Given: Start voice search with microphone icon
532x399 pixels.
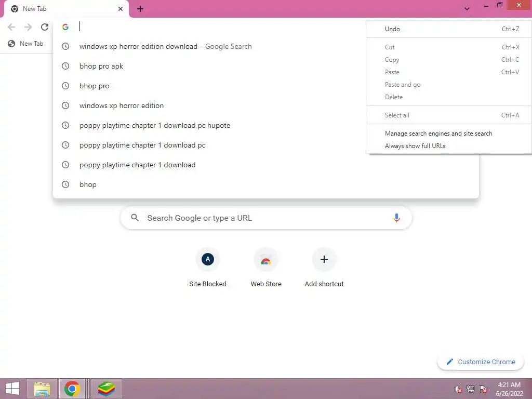Looking at the screenshot, I should pyautogui.click(x=396, y=218).
